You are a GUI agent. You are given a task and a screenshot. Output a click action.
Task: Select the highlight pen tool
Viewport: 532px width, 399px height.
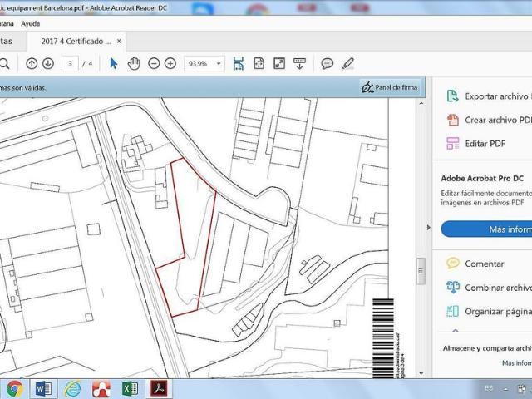(348, 63)
